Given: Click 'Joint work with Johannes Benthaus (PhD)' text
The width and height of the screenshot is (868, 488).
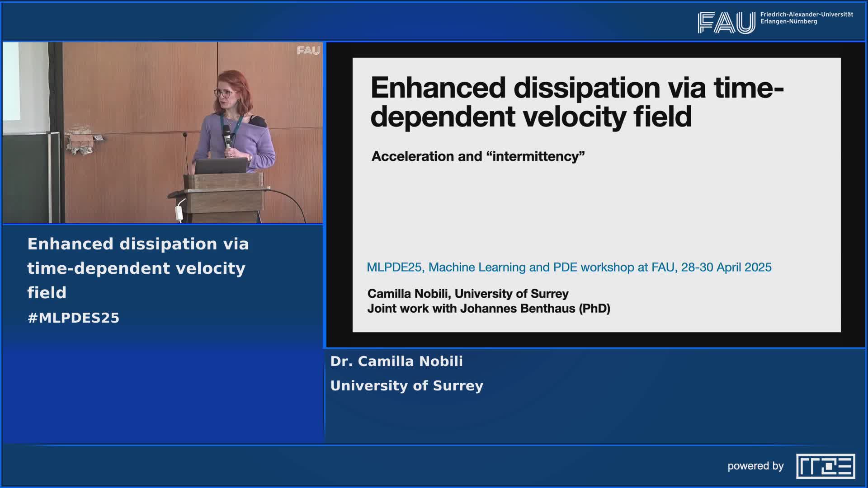Looking at the screenshot, I should click(x=489, y=309).
